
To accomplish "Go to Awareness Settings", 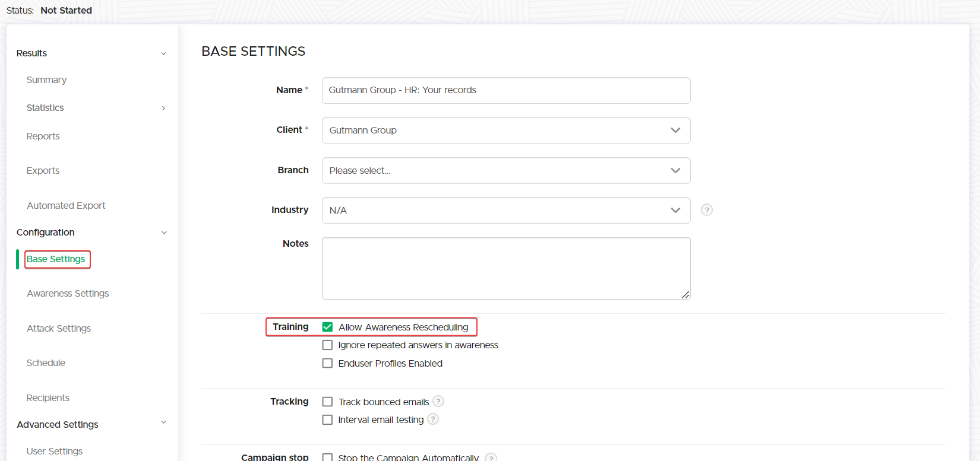I will click(x=68, y=294).
